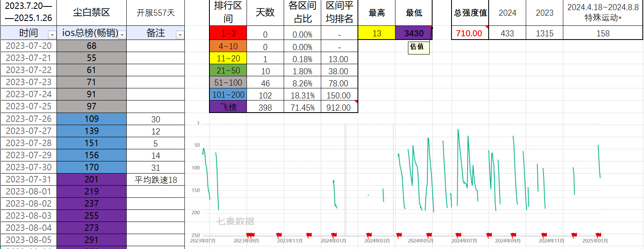Viewport: 644px width, 249px height.
Task: Select the purple 飞榜 category cell
Action: (x=228, y=107)
